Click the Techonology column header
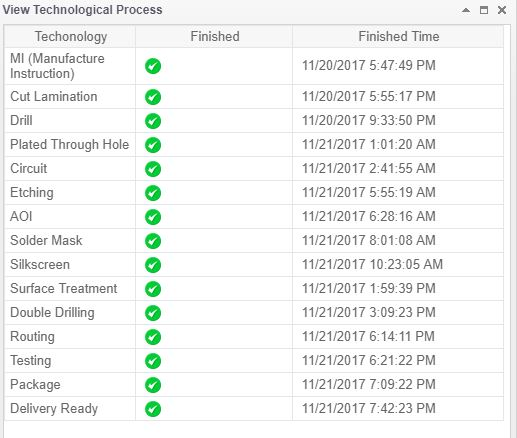The image size is (517, 438). (71, 37)
